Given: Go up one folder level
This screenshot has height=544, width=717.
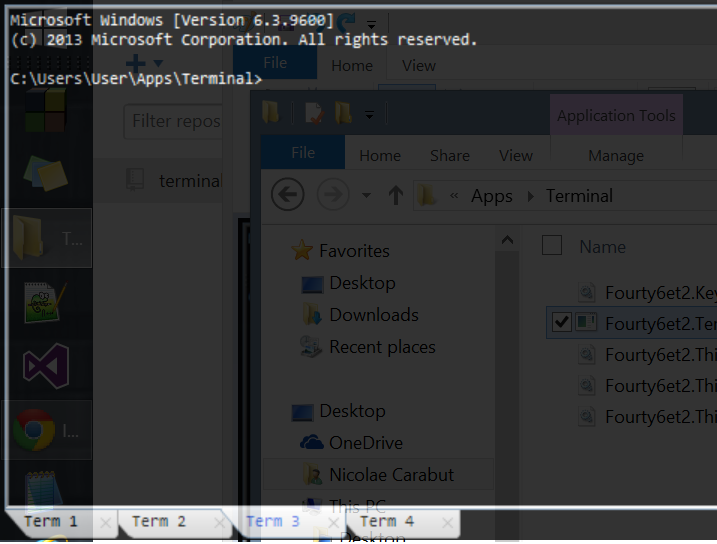Looking at the screenshot, I should [x=396, y=195].
